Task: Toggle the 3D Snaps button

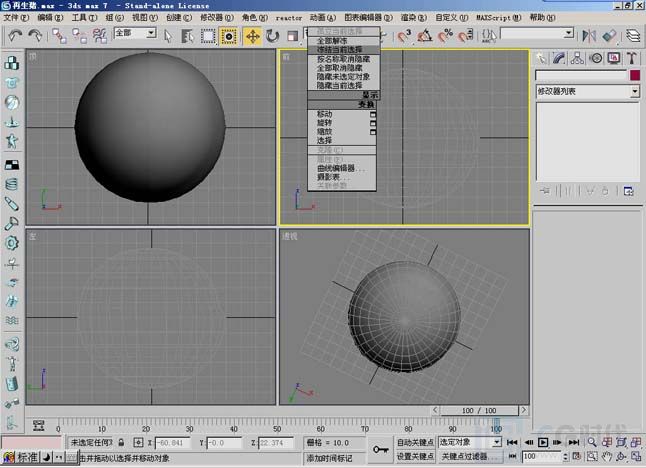Action: 405,36
